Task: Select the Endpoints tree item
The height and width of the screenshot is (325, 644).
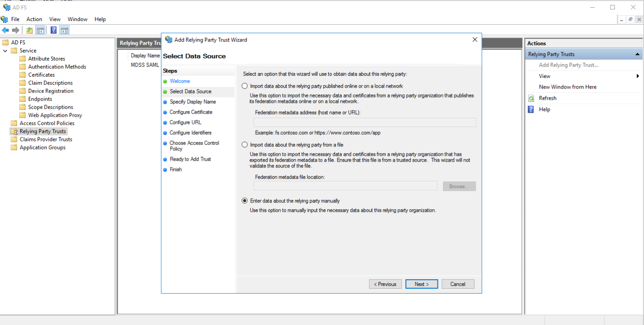Action: point(40,99)
